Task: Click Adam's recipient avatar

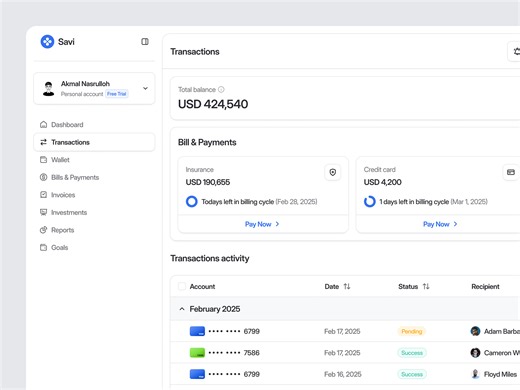Action: [x=475, y=331]
